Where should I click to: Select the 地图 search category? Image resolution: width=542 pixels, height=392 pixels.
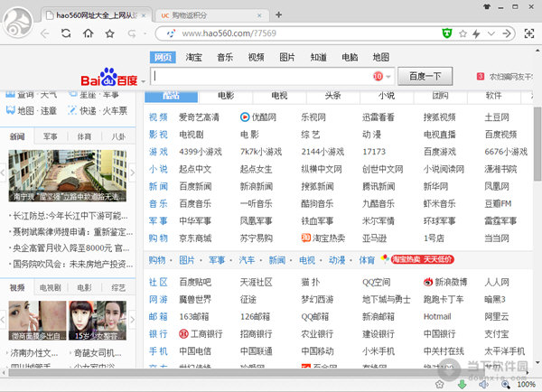click(x=381, y=57)
